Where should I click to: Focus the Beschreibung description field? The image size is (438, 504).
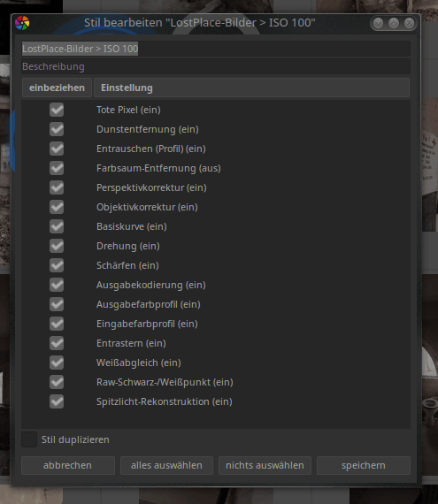[x=216, y=66]
